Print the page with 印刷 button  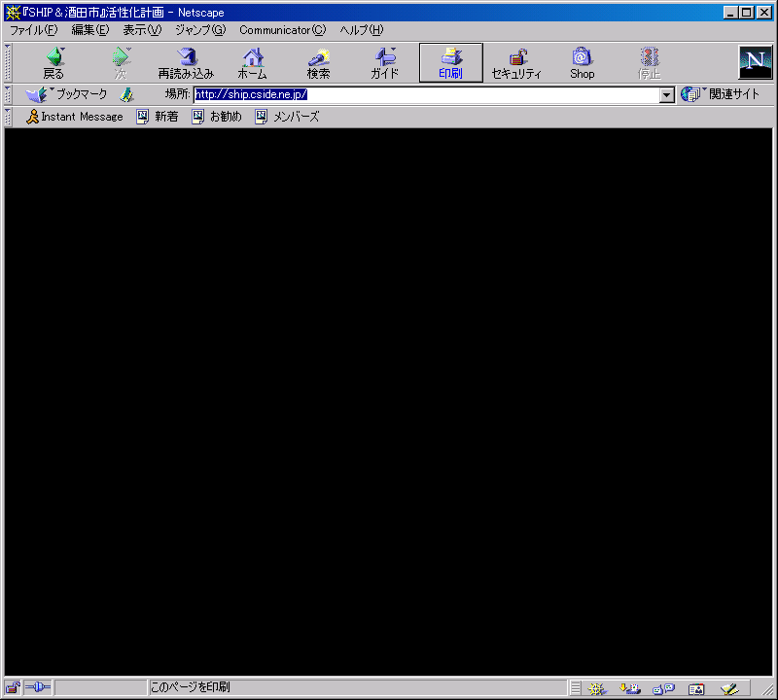[450, 63]
